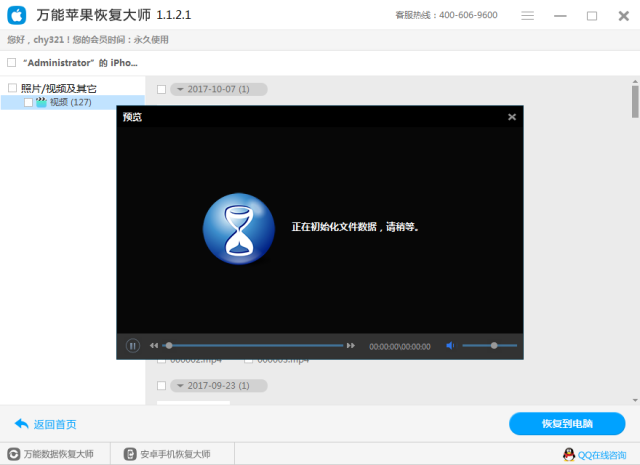Check the 视频 (127) checkbox
Screen dimensions: 640x465
click(x=28, y=102)
